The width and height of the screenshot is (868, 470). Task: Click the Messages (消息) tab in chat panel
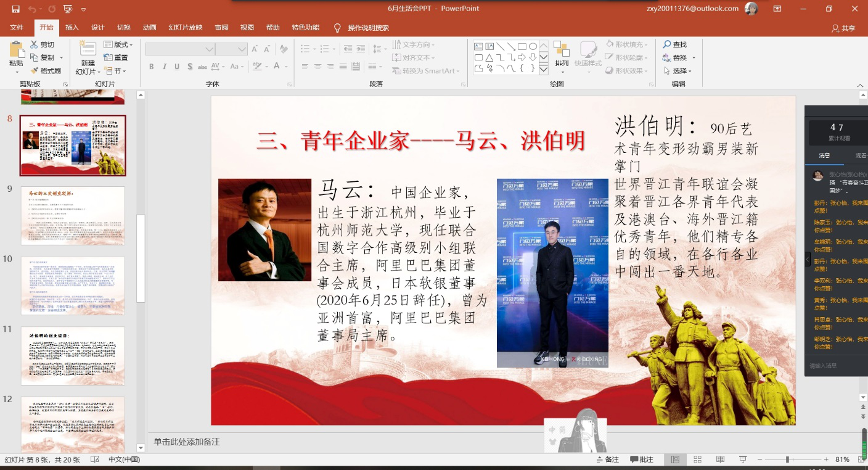[824, 155]
